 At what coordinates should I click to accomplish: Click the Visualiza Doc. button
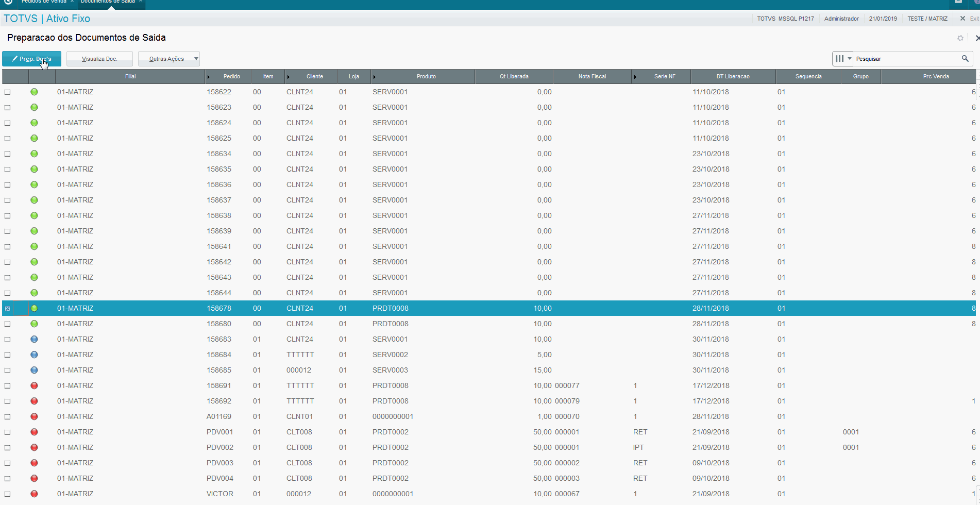pos(99,59)
